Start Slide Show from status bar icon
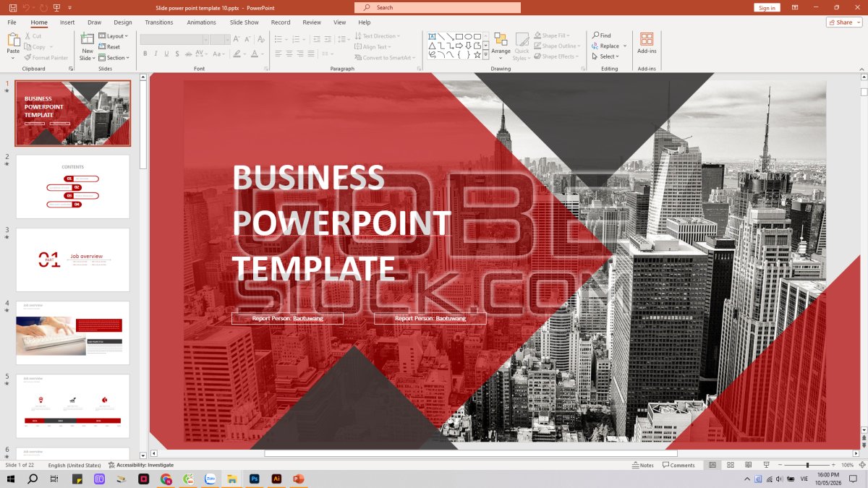 [x=766, y=465]
